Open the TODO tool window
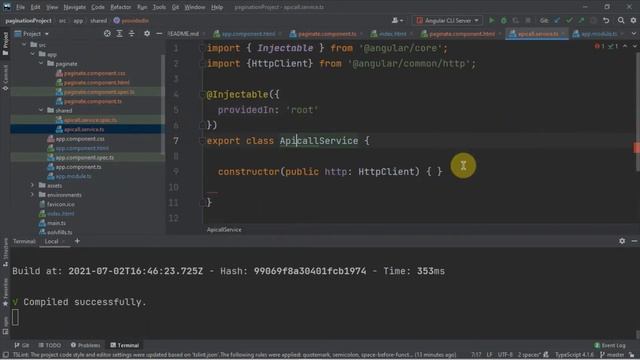Viewport: 640px width, 360px height. (49, 345)
